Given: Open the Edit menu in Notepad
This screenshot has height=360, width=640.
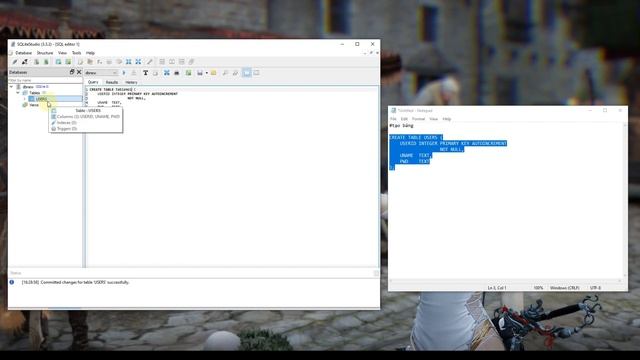Looking at the screenshot, I should click(x=404, y=119).
